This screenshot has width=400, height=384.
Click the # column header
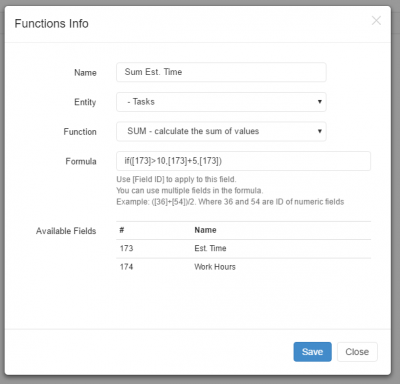click(122, 230)
